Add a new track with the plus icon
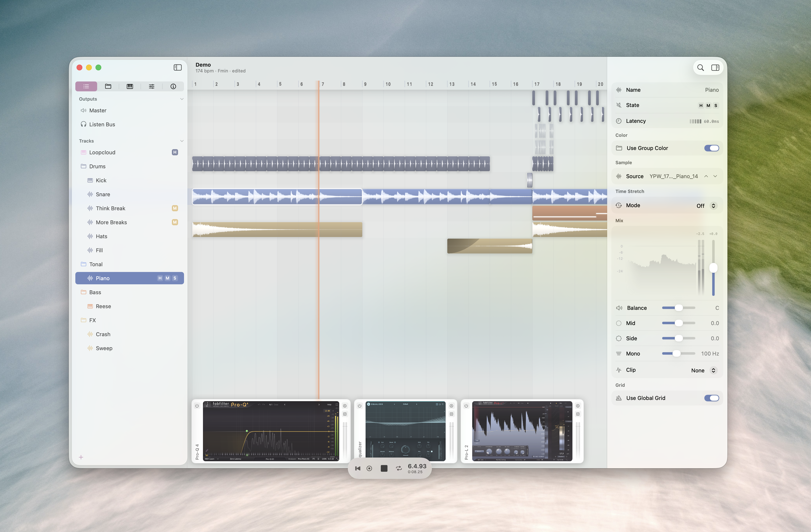 pos(81,457)
